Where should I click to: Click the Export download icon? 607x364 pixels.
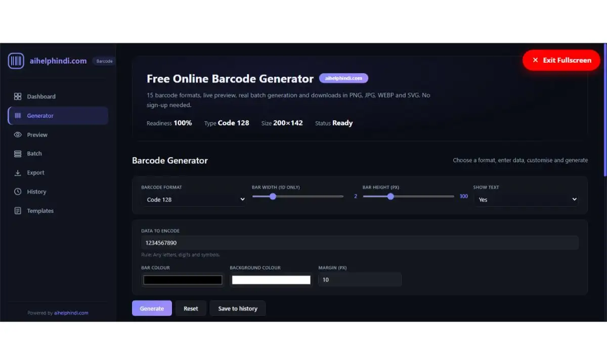18,172
